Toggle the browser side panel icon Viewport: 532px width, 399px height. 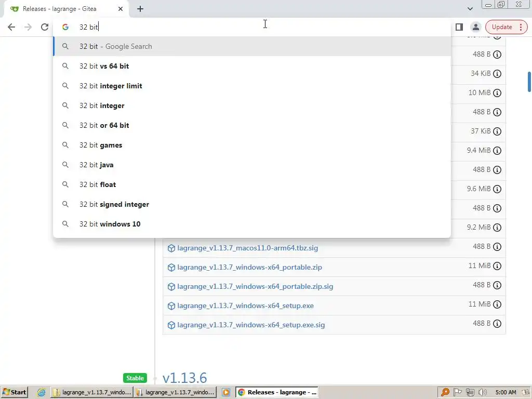(459, 27)
